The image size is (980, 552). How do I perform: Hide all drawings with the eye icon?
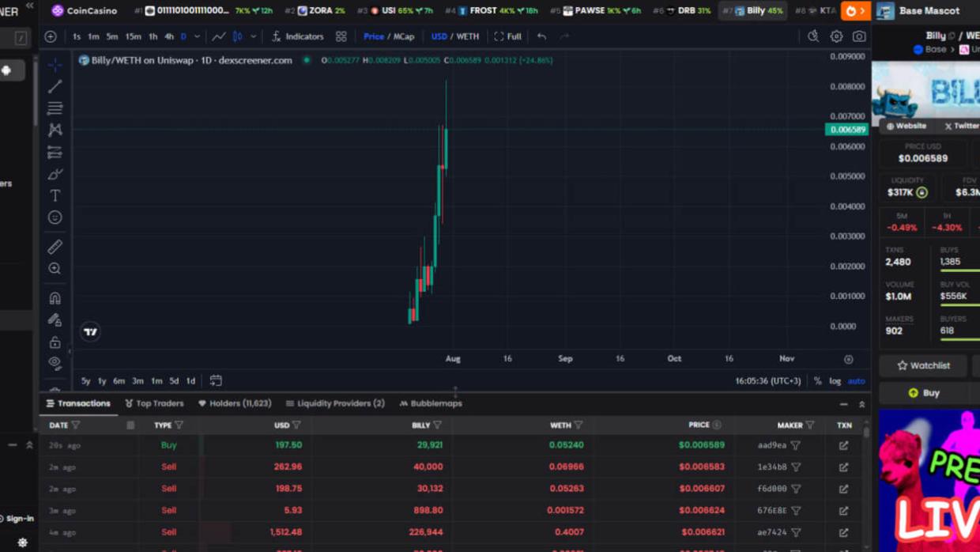point(55,363)
